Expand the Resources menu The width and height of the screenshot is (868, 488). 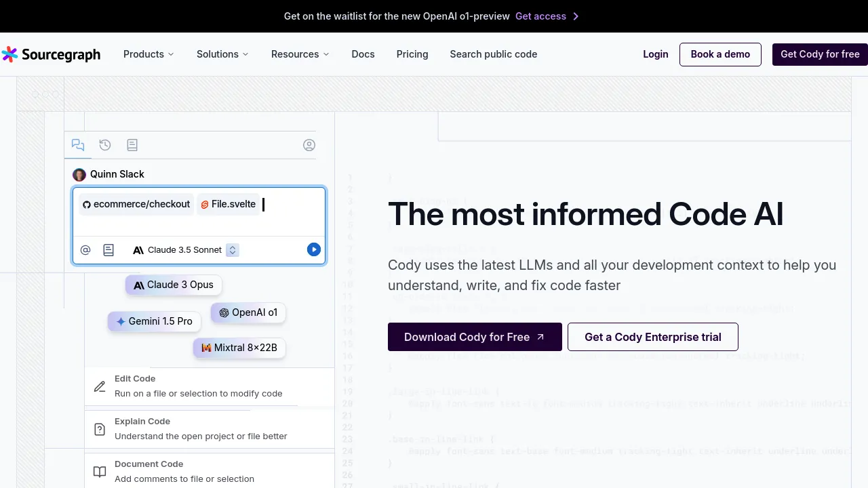tap(300, 54)
